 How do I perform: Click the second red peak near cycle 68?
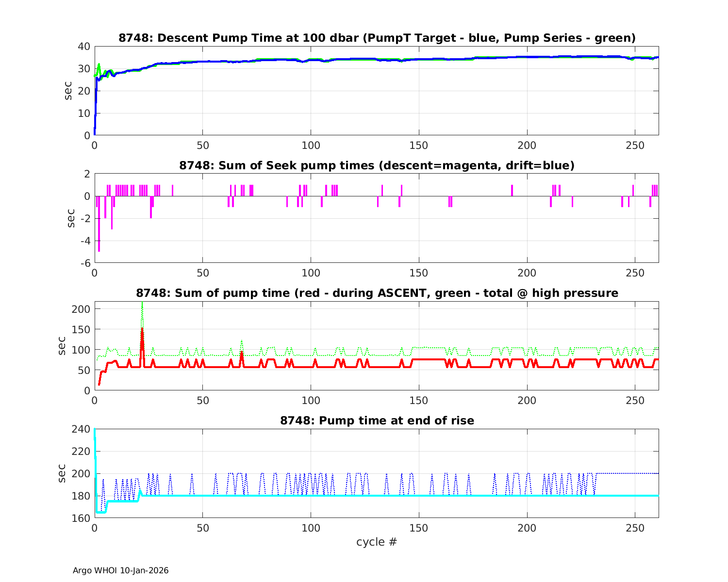(241, 353)
